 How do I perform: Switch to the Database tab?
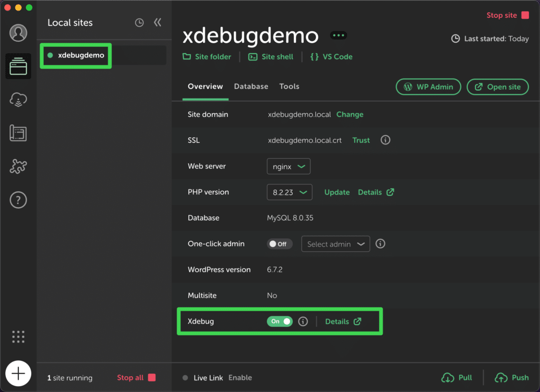[x=251, y=86]
